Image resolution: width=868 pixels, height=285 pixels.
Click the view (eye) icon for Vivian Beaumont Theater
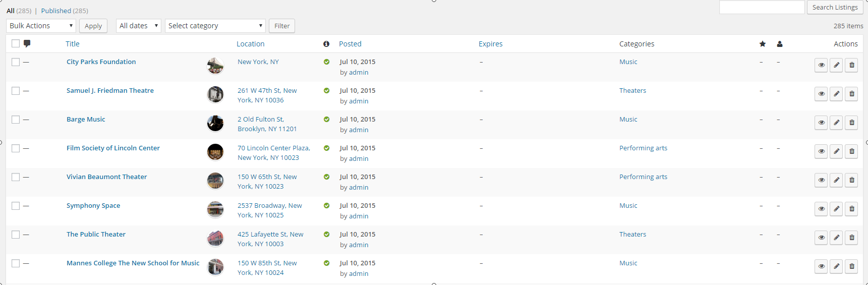pyautogui.click(x=821, y=180)
